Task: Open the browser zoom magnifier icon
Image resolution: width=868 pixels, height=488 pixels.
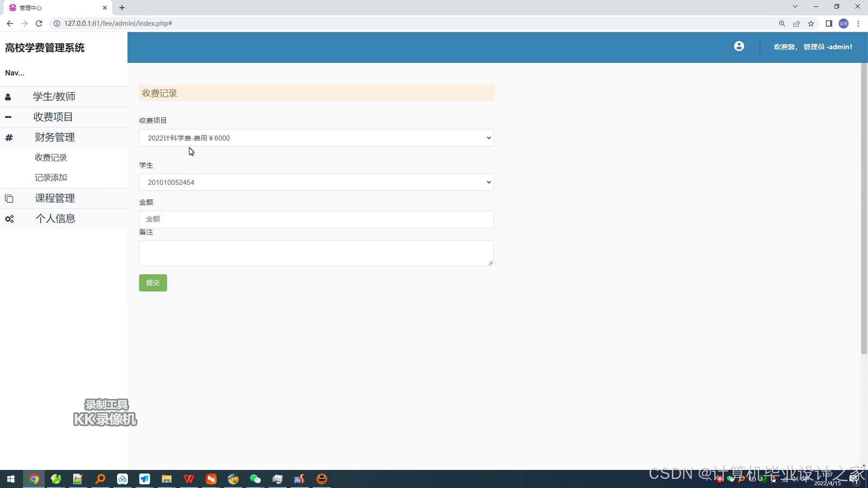Action: coord(782,23)
